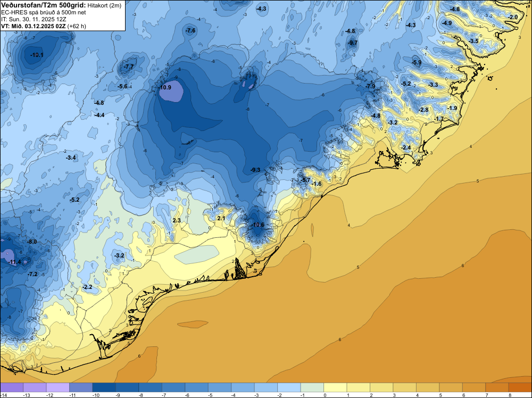Viewport: 532px width, 398px height.
Task: Select the 2.1 positive temperature label
Action: click(221, 218)
